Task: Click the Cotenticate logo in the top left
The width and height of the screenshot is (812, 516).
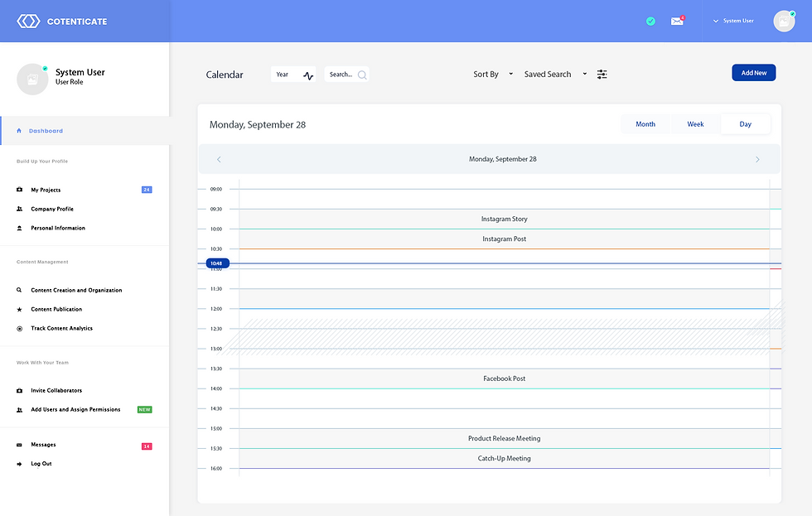Action: point(58,21)
